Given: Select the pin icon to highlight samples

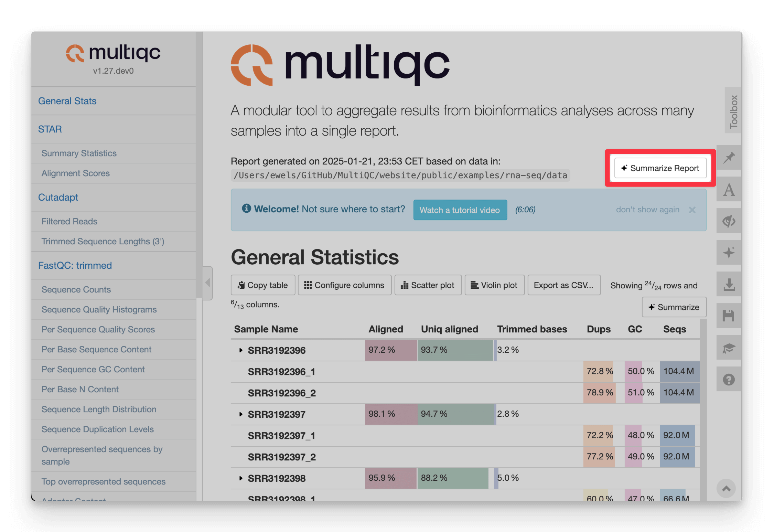Looking at the screenshot, I should pyautogui.click(x=729, y=157).
